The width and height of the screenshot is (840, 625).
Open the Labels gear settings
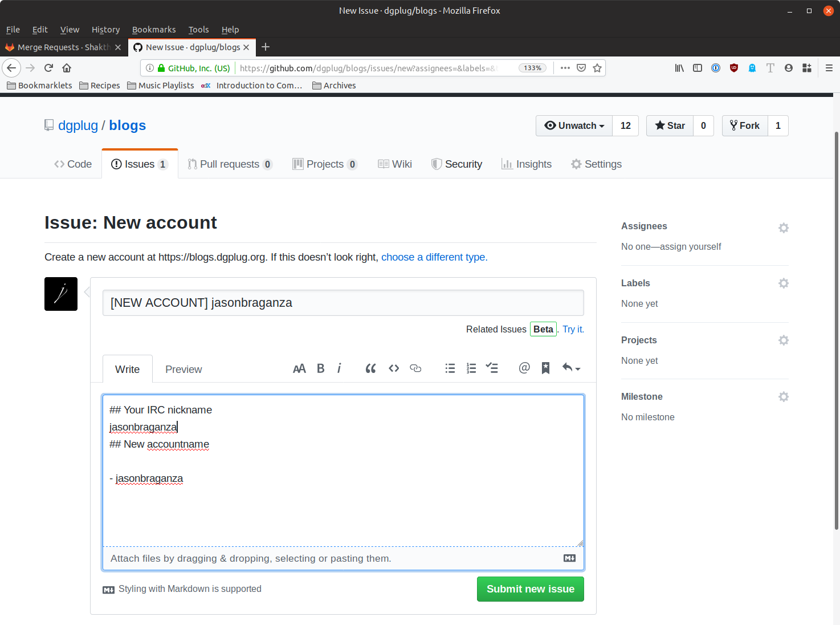[784, 283]
